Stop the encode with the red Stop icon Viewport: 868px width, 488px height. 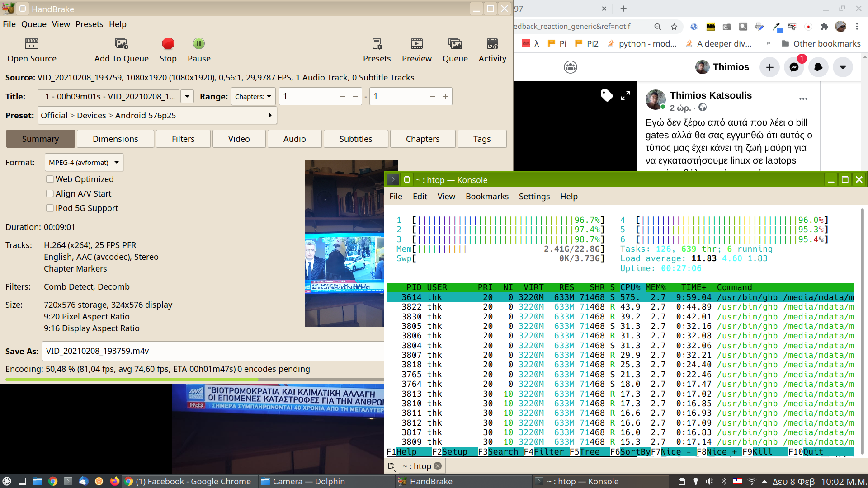pos(168,43)
